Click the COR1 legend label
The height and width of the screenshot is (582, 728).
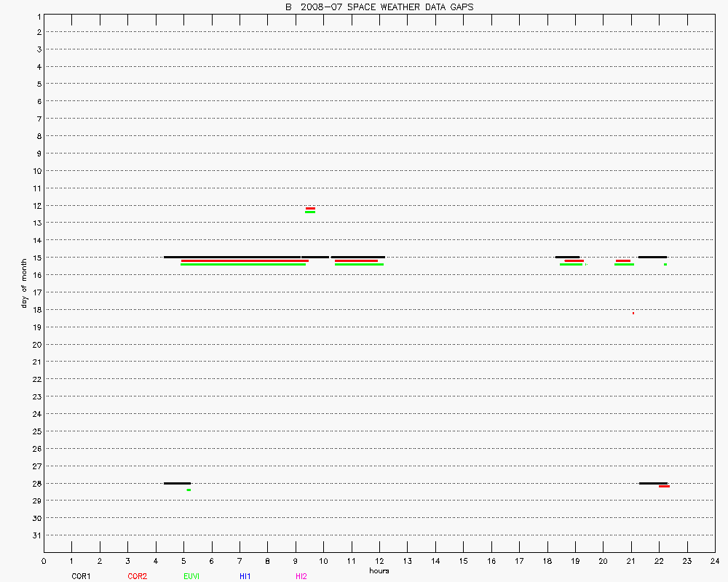coord(81,576)
